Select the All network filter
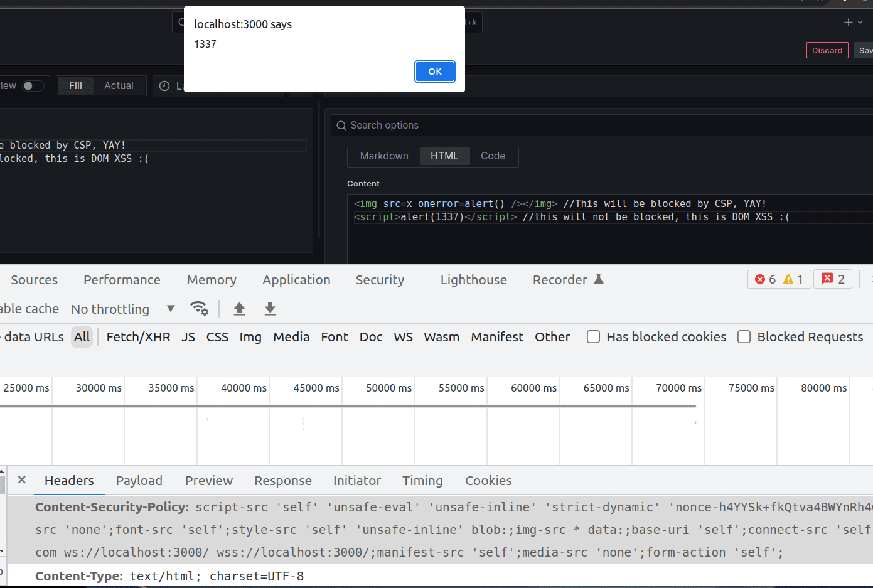This screenshot has width=873, height=588. click(82, 337)
